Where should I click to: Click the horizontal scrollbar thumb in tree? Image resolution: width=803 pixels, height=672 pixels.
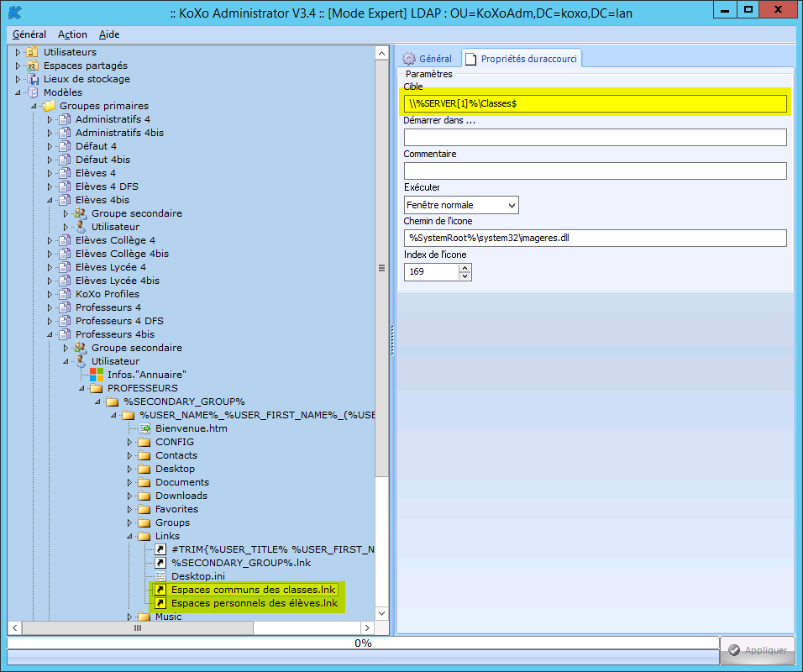pyautogui.click(x=138, y=627)
